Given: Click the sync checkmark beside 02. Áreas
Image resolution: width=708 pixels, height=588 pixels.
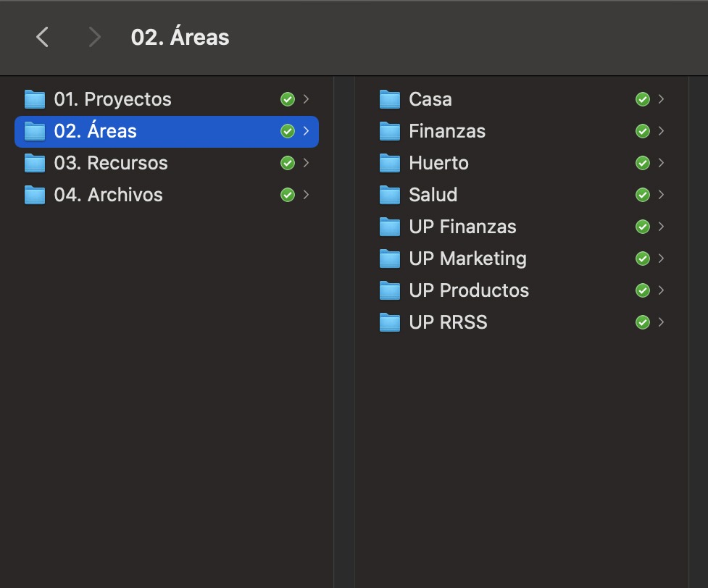Looking at the screenshot, I should click(288, 131).
